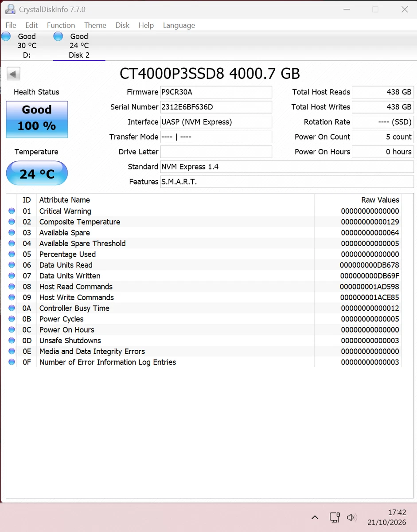Click status dot for Media and Data Integrity Errors
417x532 pixels.
click(12, 352)
